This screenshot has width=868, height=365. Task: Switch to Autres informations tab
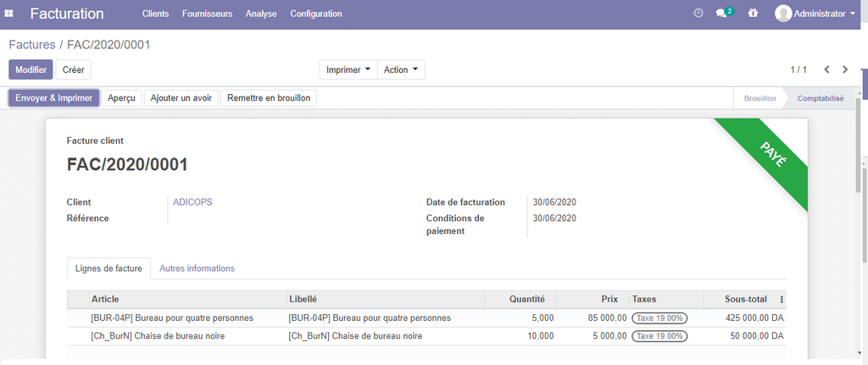(197, 268)
